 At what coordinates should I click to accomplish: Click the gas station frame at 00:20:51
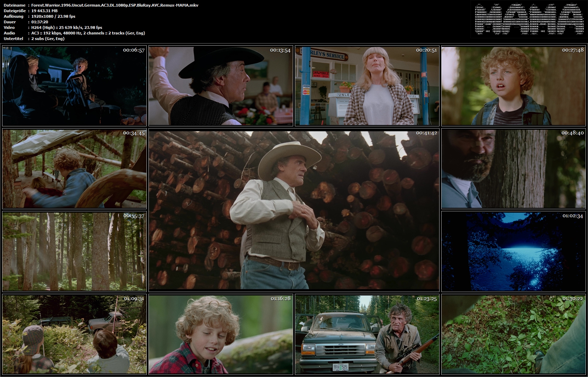pos(367,86)
